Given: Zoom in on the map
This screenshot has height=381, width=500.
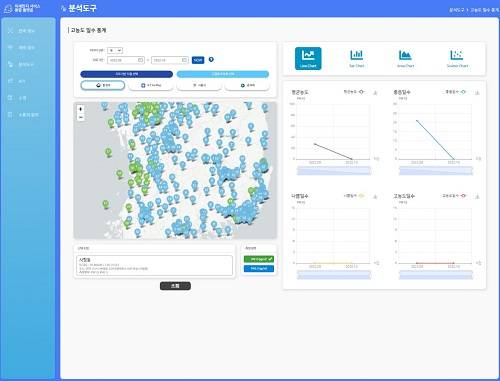Looking at the screenshot, I should coord(80,109).
